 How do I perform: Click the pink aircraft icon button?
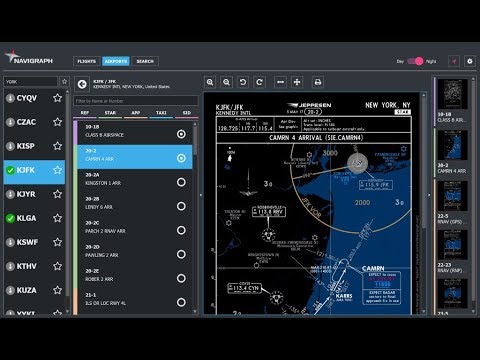[454, 61]
